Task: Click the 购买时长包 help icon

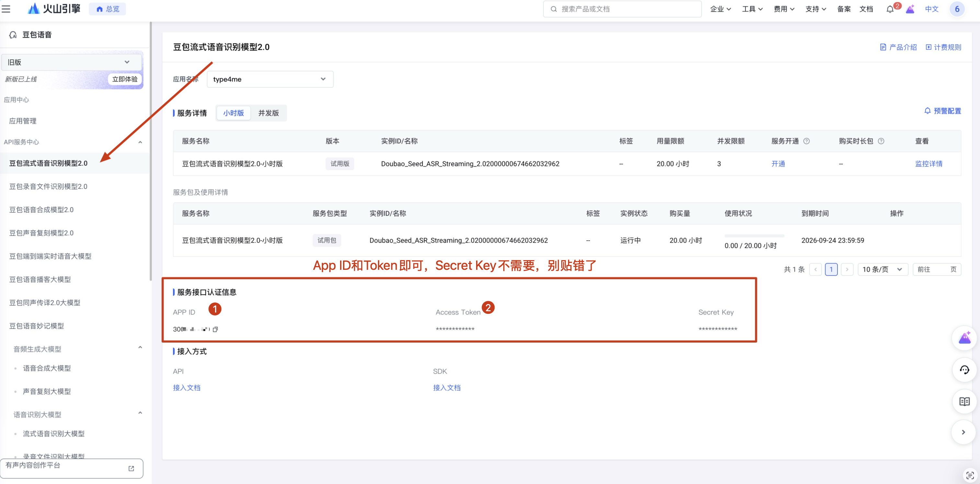Action: tap(881, 141)
